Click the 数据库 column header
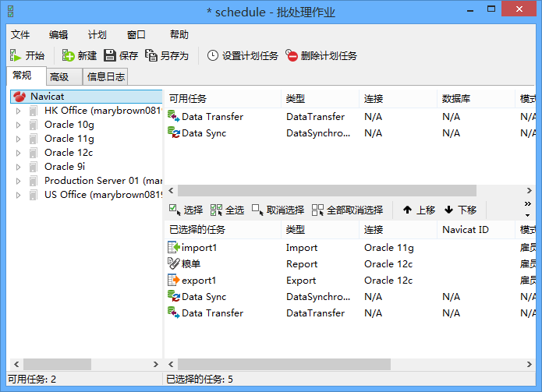 pyautogui.click(x=476, y=99)
